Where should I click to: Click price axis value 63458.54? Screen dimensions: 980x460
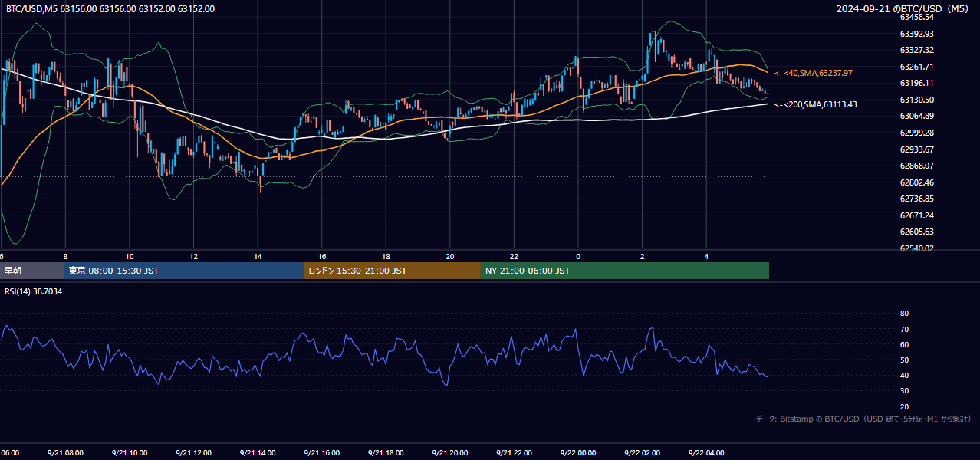pyautogui.click(x=916, y=17)
